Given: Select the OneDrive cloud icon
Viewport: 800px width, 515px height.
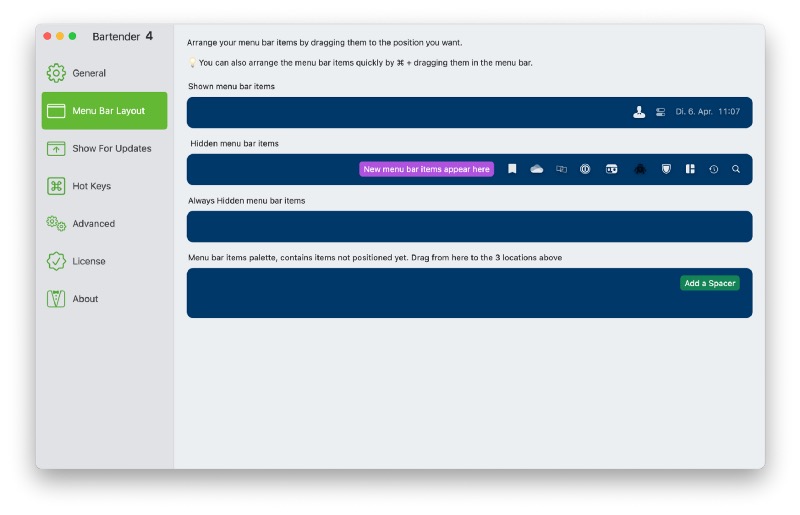Looking at the screenshot, I should coord(537,169).
